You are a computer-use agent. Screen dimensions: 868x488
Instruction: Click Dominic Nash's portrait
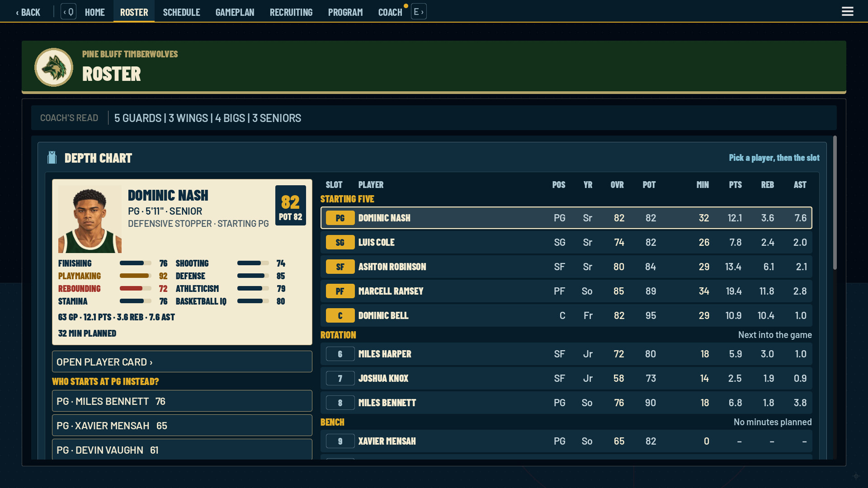pyautogui.click(x=90, y=219)
